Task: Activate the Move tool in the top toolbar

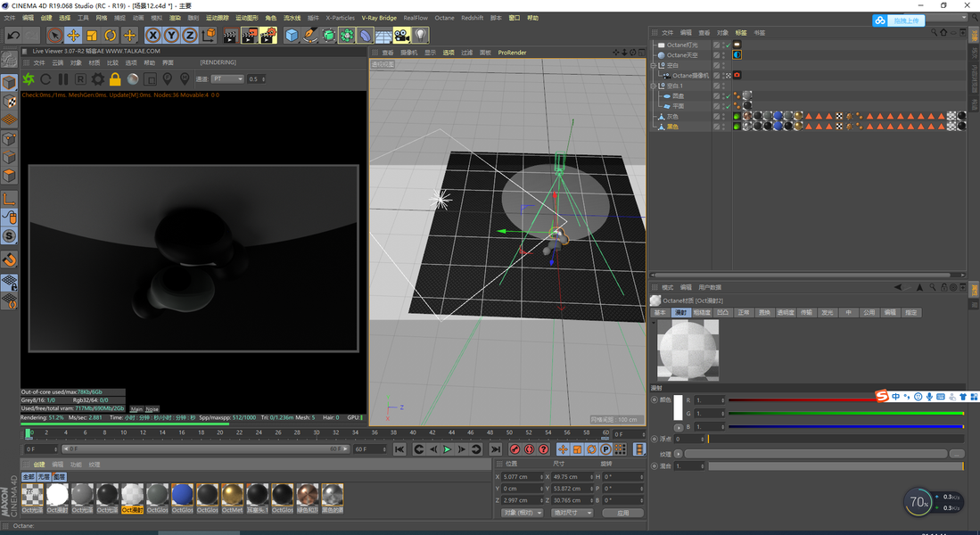Action: click(x=73, y=36)
